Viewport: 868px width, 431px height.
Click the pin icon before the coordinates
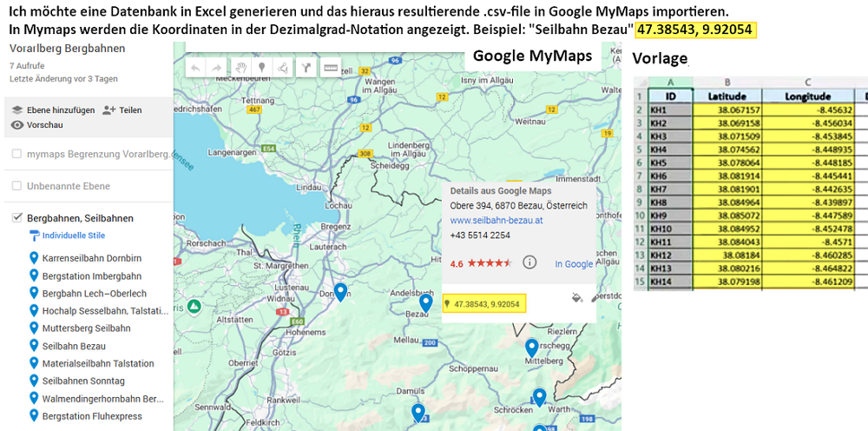pyautogui.click(x=447, y=304)
